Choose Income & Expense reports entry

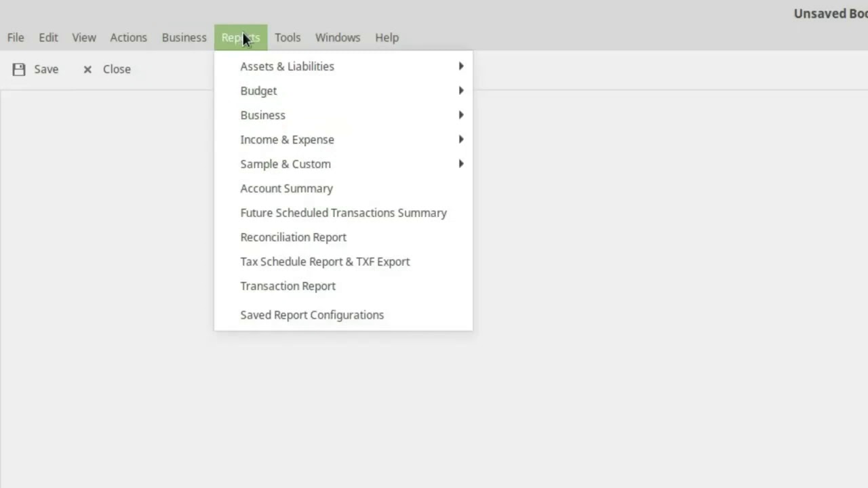tap(343, 140)
